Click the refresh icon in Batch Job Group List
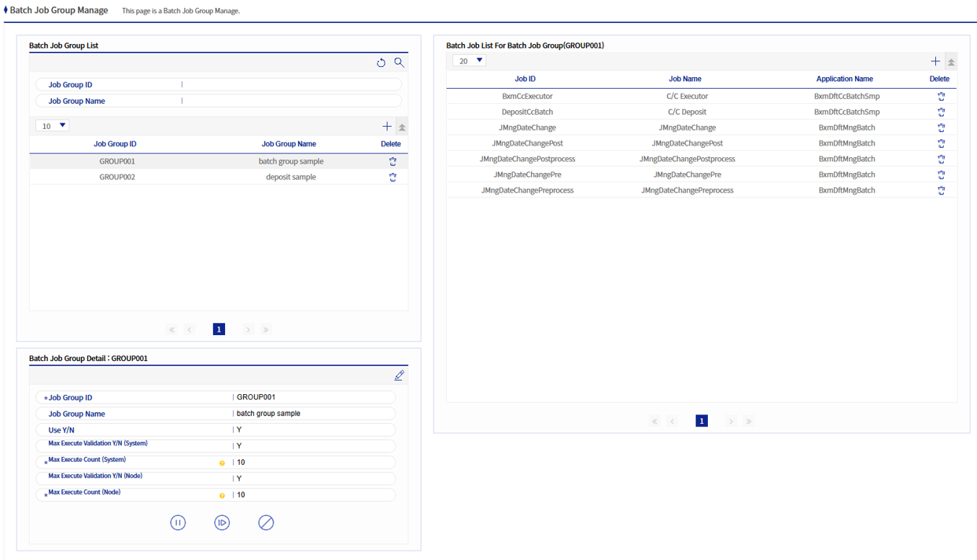 click(x=381, y=63)
